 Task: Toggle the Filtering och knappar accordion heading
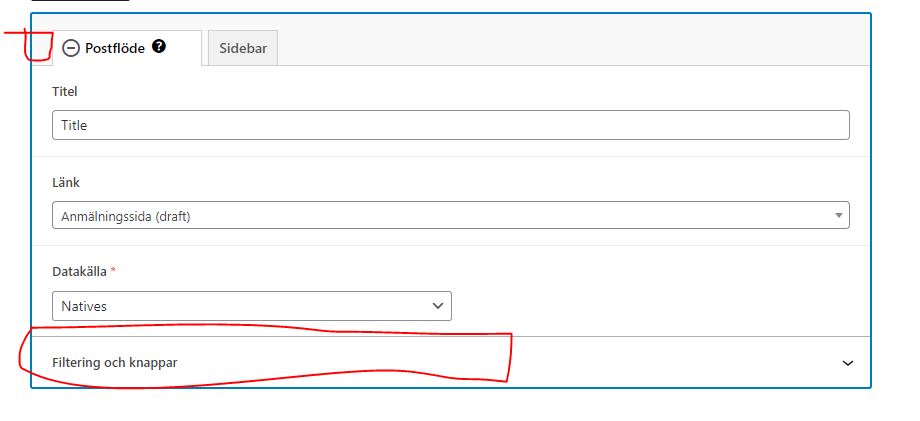(x=451, y=363)
